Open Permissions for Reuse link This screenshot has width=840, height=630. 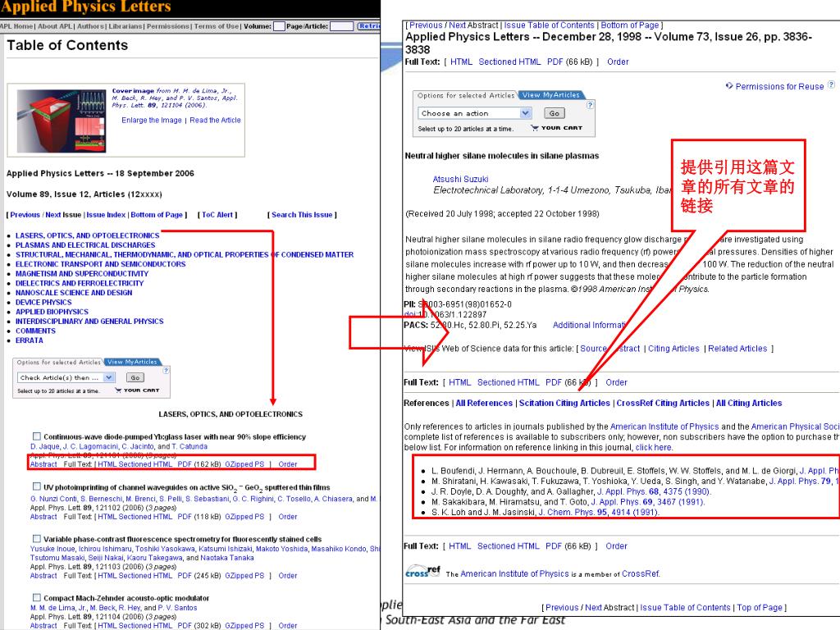[x=779, y=86]
